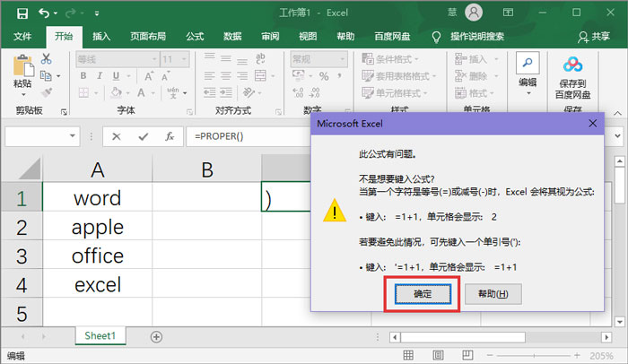The image size is (628, 364).
Task: Click the fx insert function icon
Action: coord(168,136)
